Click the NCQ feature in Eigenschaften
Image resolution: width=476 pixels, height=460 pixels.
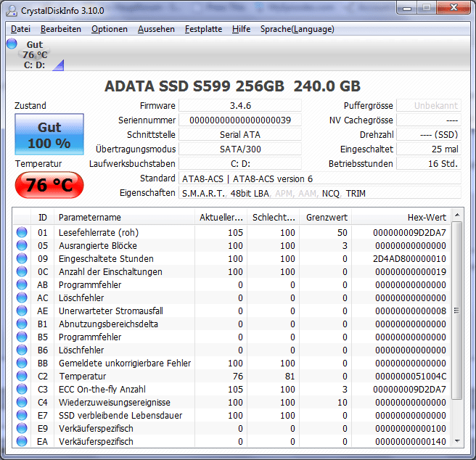pyautogui.click(x=331, y=194)
